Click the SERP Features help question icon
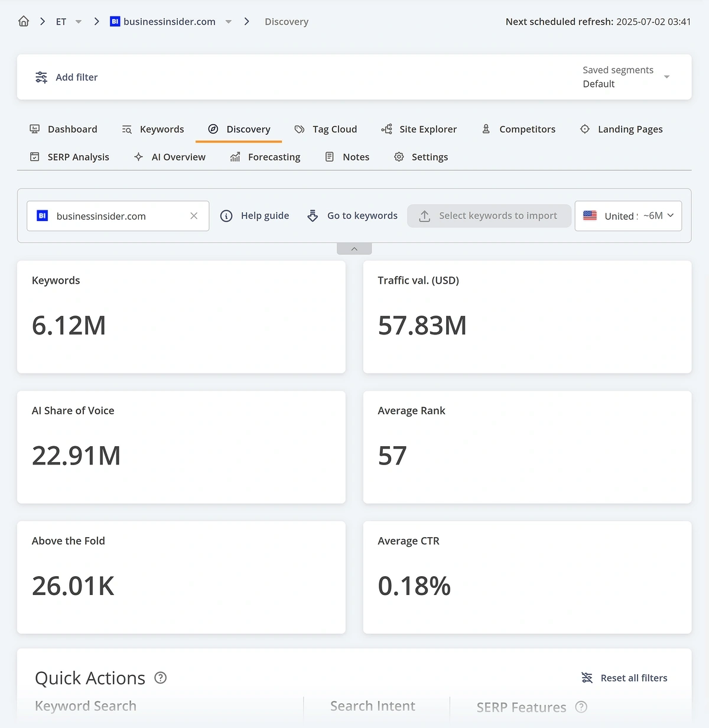Image resolution: width=709 pixels, height=728 pixels. [581, 707]
